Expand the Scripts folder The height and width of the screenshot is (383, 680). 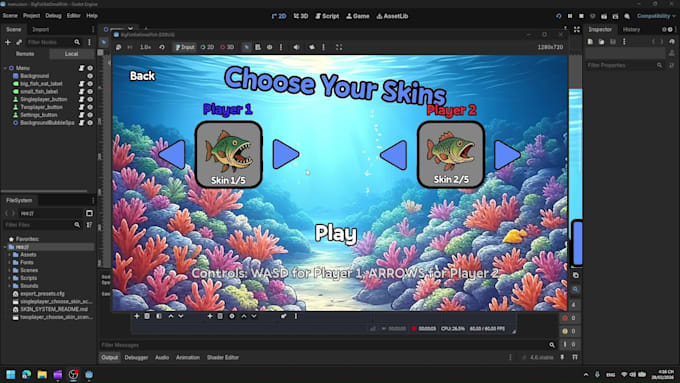pos(10,278)
